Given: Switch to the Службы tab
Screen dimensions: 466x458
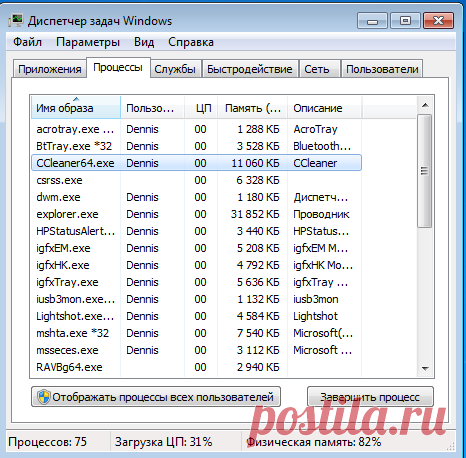Looking at the screenshot, I should [x=175, y=69].
